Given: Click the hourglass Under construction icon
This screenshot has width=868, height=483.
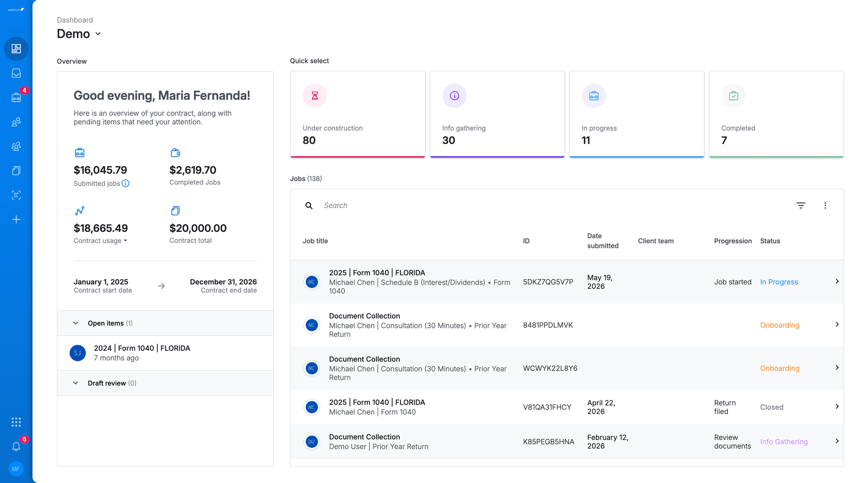Looking at the screenshot, I should pyautogui.click(x=315, y=96).
